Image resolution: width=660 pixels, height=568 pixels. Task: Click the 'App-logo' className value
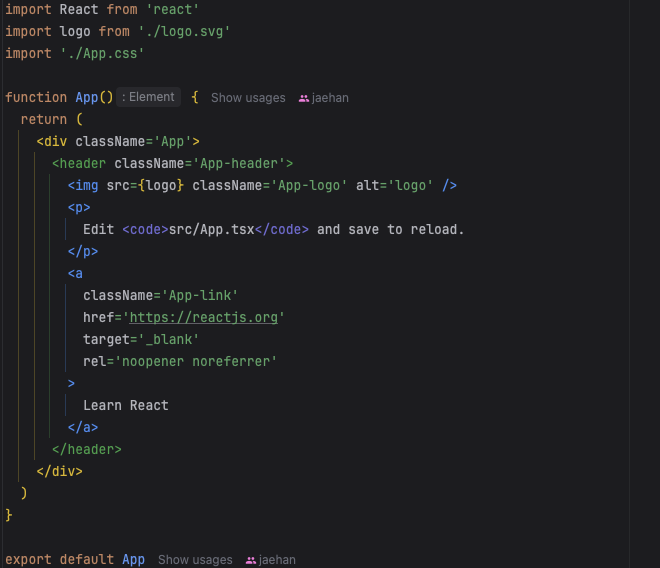309,185
